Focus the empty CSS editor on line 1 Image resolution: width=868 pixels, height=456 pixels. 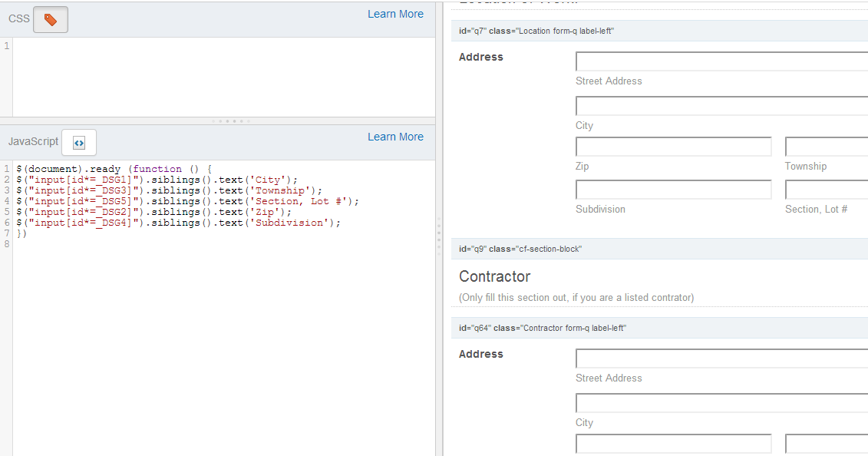223,46
